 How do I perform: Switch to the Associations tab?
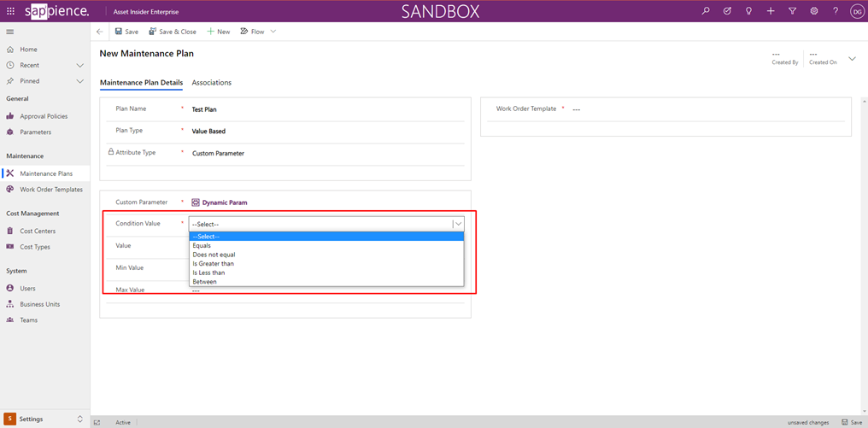tap(211, 83)
